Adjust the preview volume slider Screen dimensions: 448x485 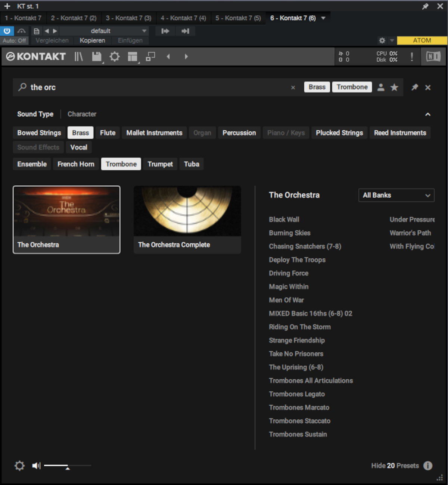pos(68,466)
